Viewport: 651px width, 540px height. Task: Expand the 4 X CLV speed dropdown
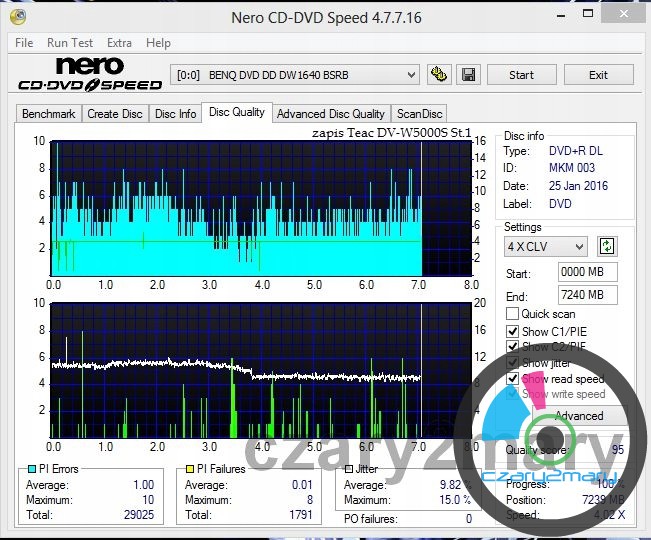[x=546, y=246]
